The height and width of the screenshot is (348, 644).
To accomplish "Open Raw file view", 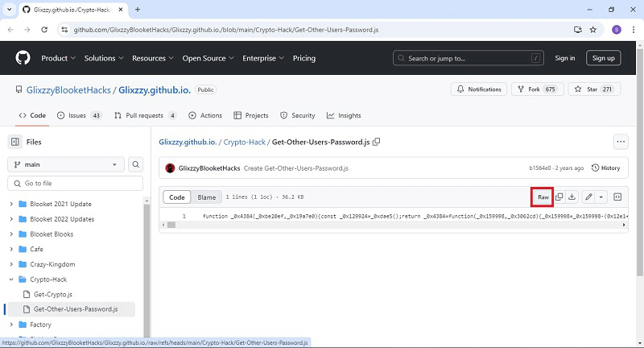I will pyautogui.click(x=543, y=197).
